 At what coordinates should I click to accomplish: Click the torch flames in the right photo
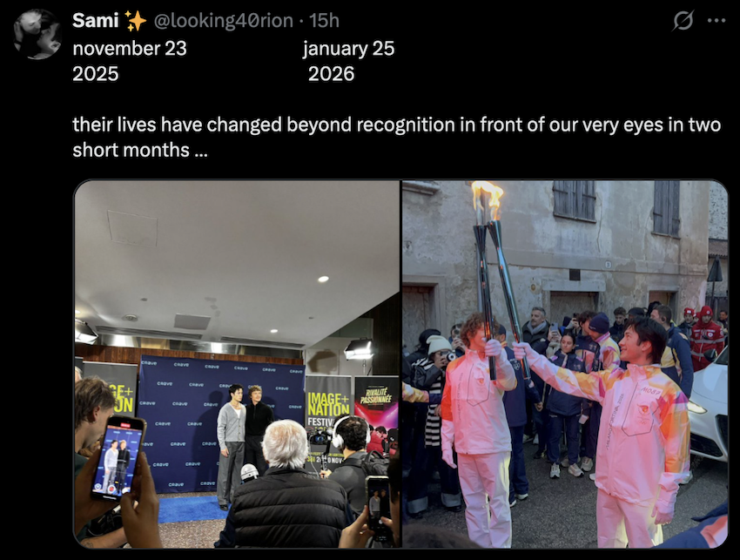(x=488, y=199)
